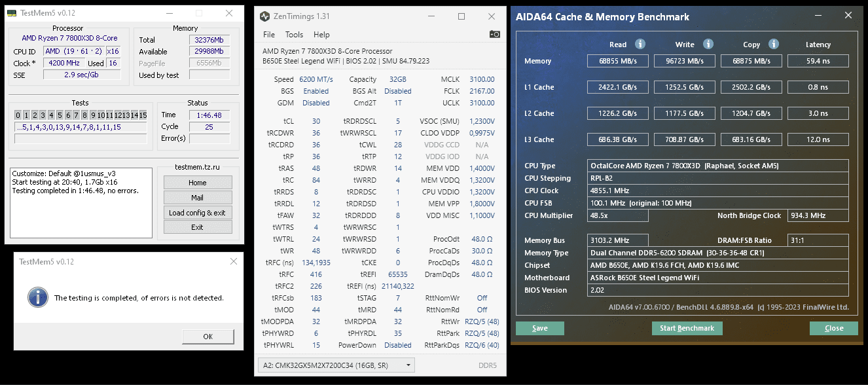Click the L1 Cache Read 2422.1 GB/s field
This screenshot has width=868, height=385.
coord(618,87)
